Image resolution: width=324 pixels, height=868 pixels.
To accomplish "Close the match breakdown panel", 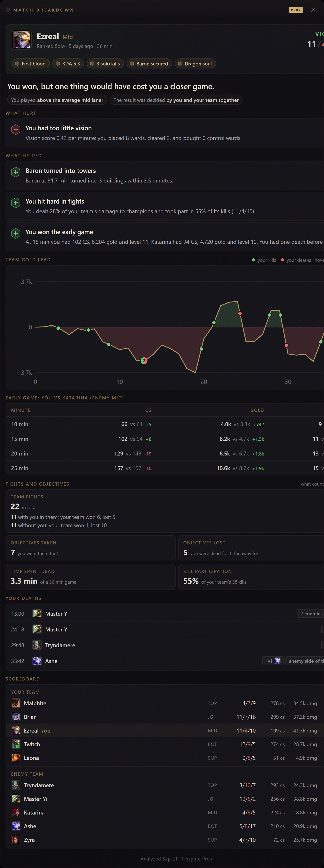I will pyautogui.click(x=313, y=10).
